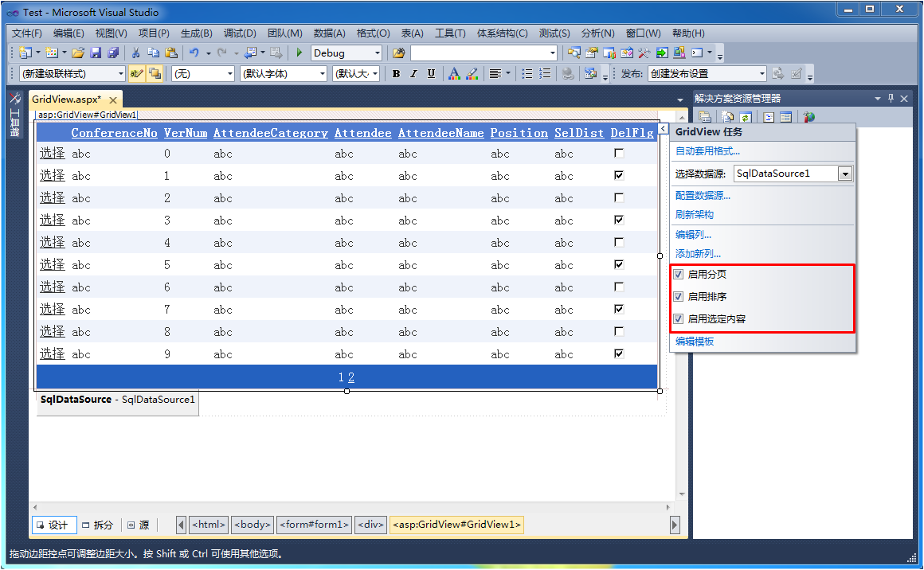Click the Italic I icon
Viewport: 924px width, 570px height.
click(x=413, y=73)
